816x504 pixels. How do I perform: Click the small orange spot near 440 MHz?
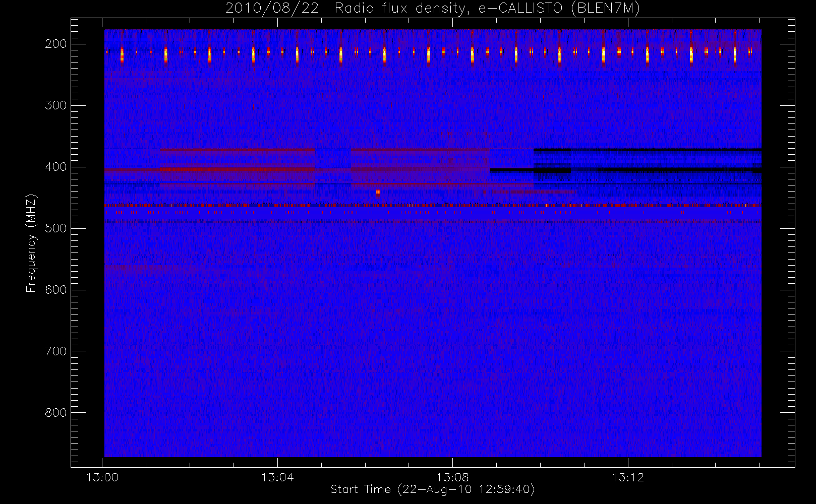[378, 192]
